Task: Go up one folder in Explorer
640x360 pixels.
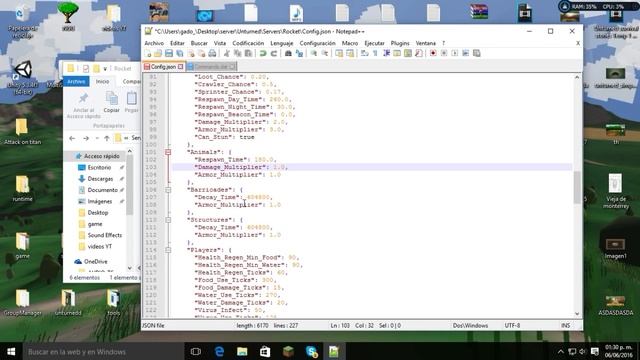Action: click(107, 138)
